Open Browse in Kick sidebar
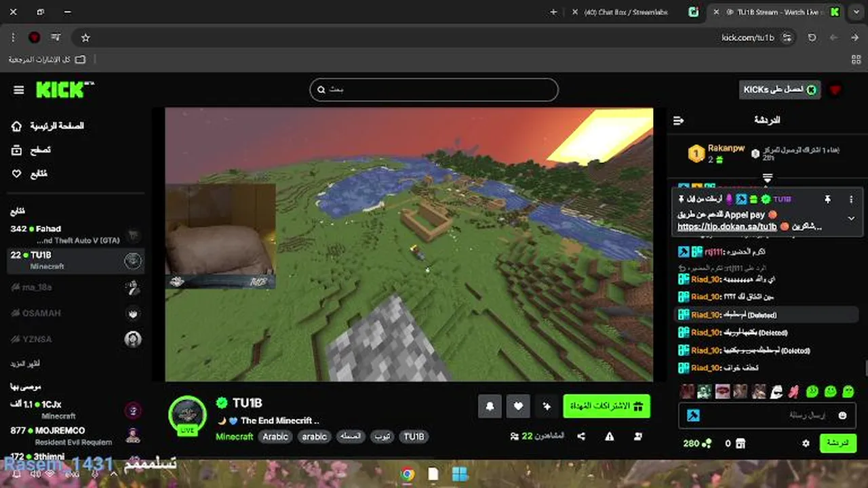 31,150
